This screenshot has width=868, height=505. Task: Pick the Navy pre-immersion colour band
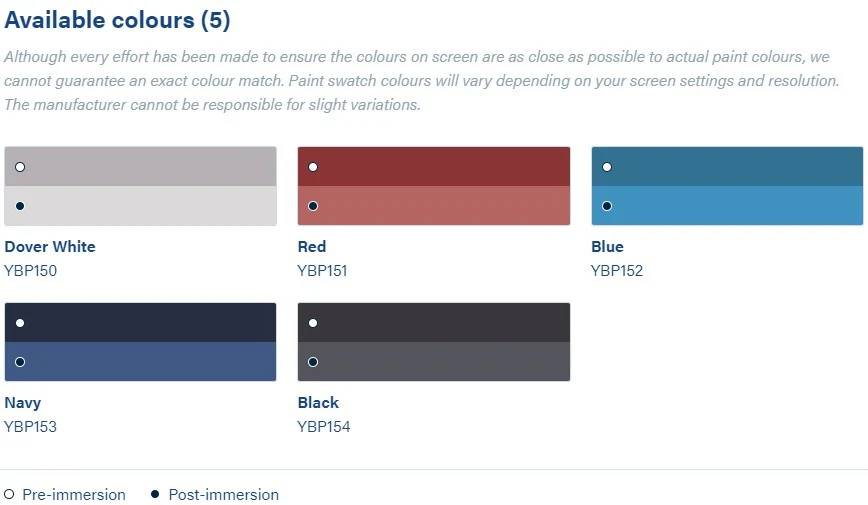coord(140,323)
